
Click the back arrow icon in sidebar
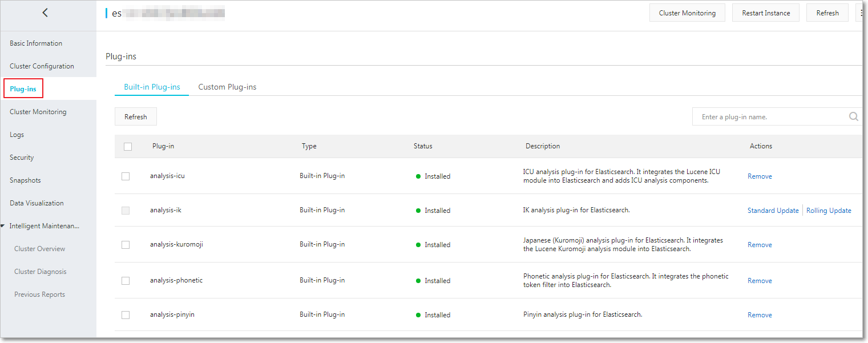pos(45,13)
